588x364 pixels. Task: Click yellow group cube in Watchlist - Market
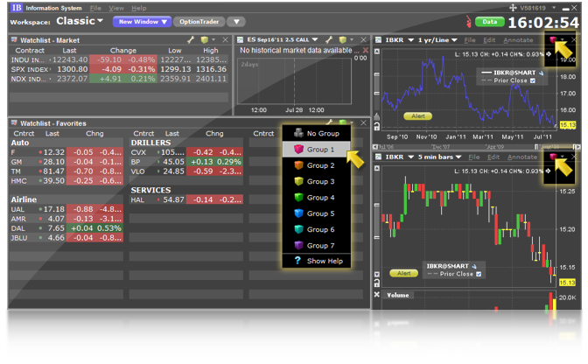coord(205,39)
